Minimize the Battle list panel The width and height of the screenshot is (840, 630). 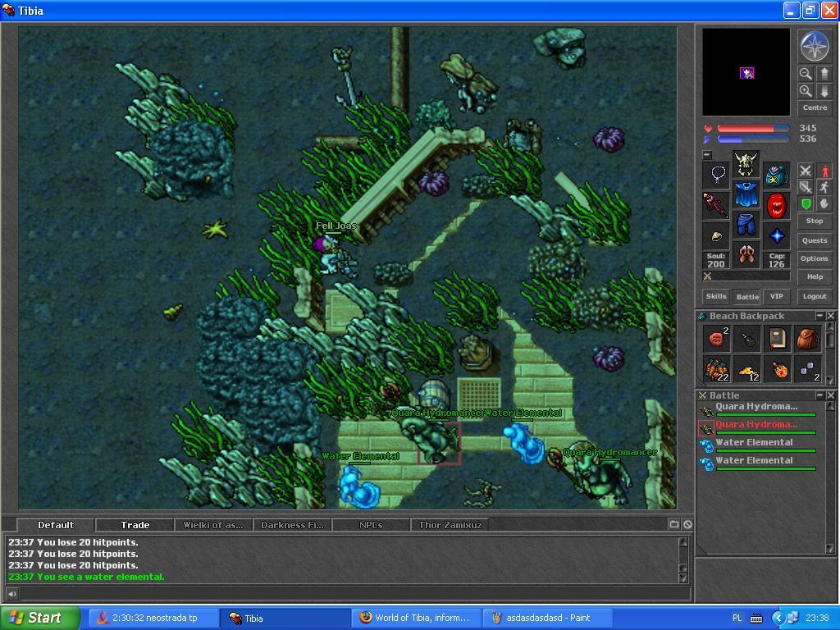click(819, 395)
